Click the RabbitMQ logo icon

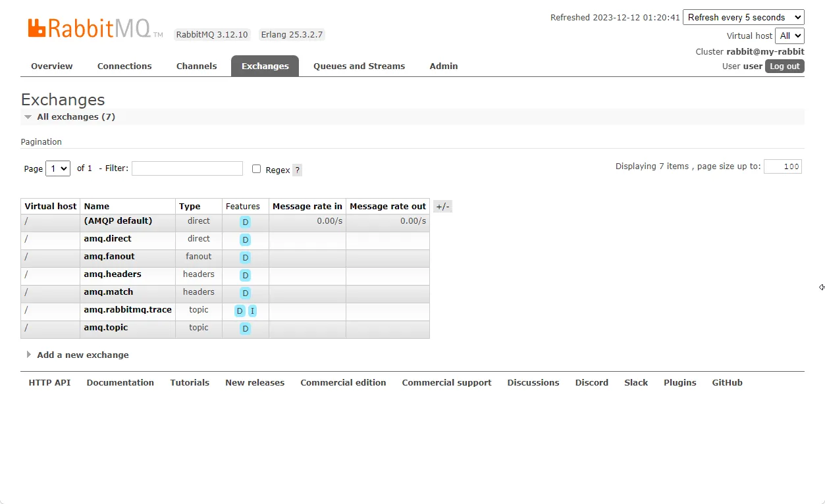point(36,28)
